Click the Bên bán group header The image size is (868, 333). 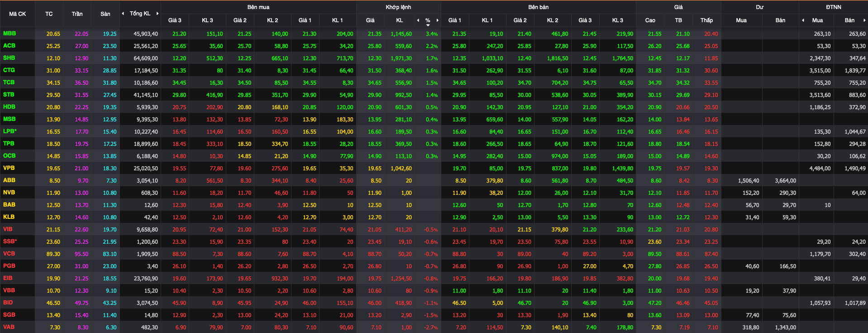tap(539, 7)
